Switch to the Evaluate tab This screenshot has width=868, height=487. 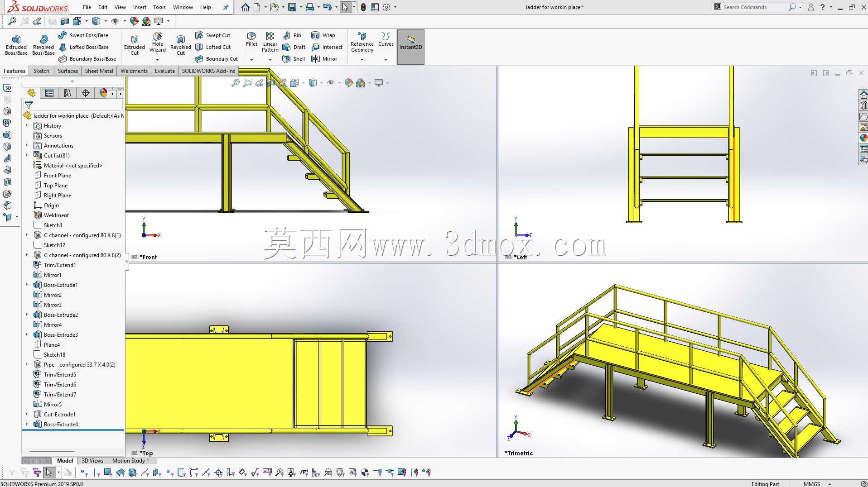[165, 71]
